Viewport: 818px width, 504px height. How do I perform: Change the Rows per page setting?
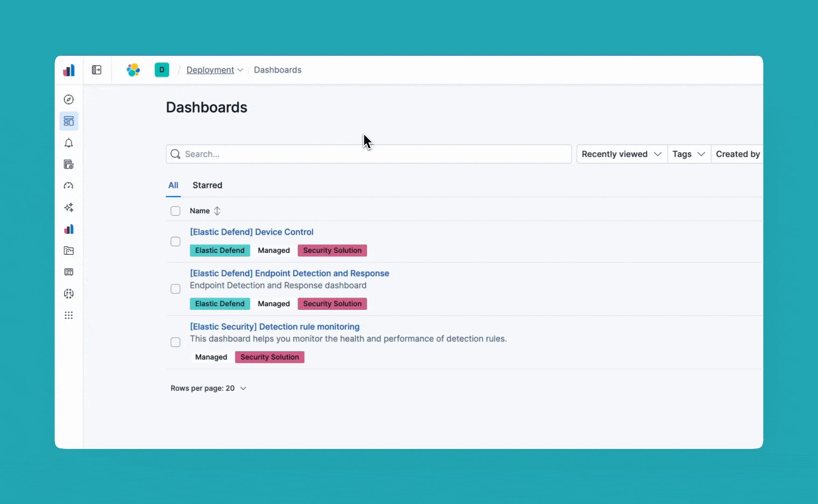208,388
